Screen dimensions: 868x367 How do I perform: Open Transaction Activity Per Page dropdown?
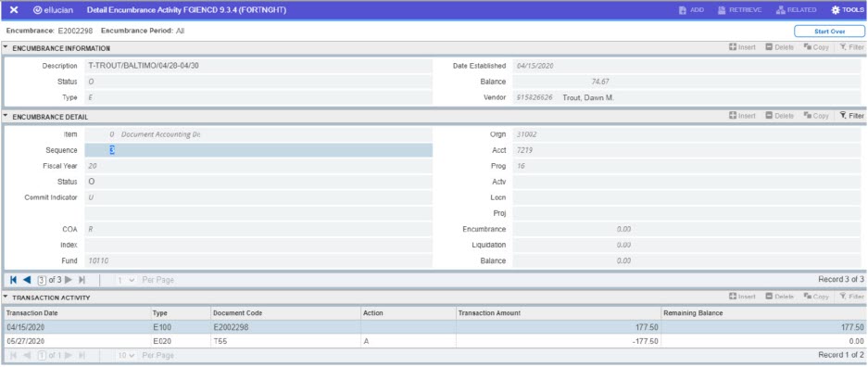point(126,355)
